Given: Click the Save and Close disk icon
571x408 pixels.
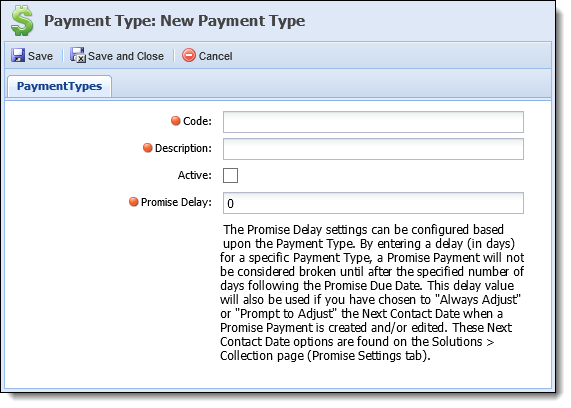Looking at the screenshot, I should pyautogui.click(x=78, y=55).
